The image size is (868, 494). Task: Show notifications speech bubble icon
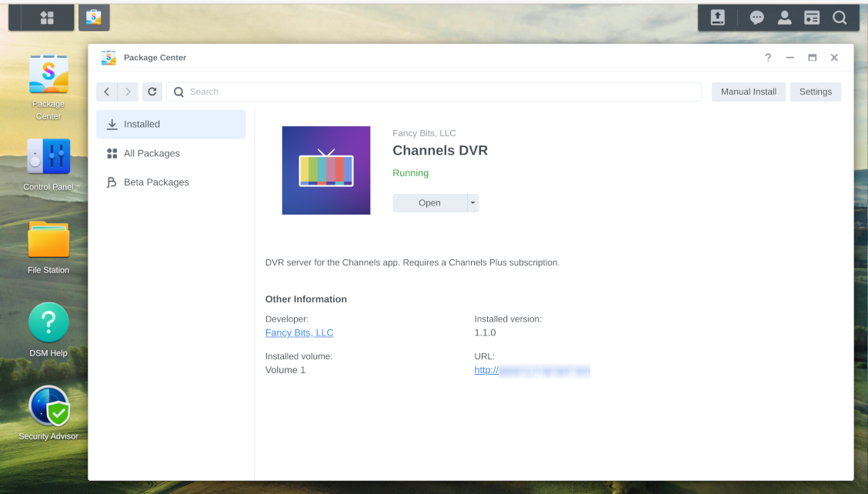pyautogui.click(x=756, y=17)
